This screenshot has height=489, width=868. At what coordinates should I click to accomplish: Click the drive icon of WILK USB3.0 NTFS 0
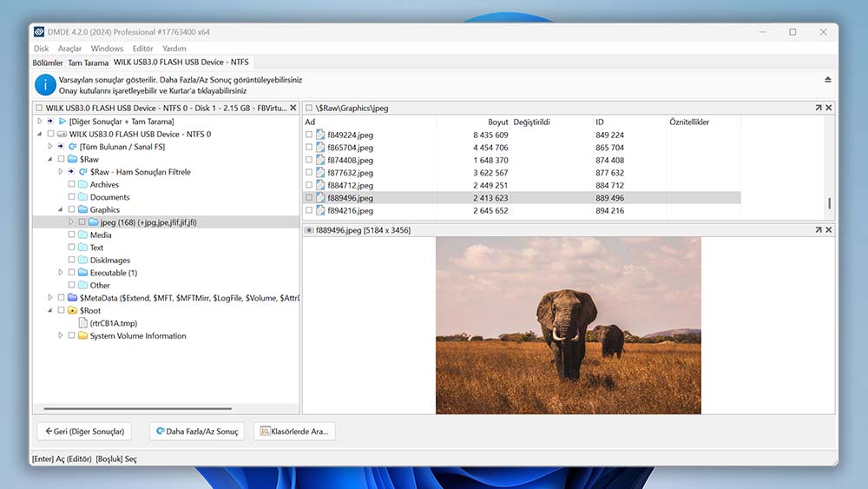(x=62, y=134)
